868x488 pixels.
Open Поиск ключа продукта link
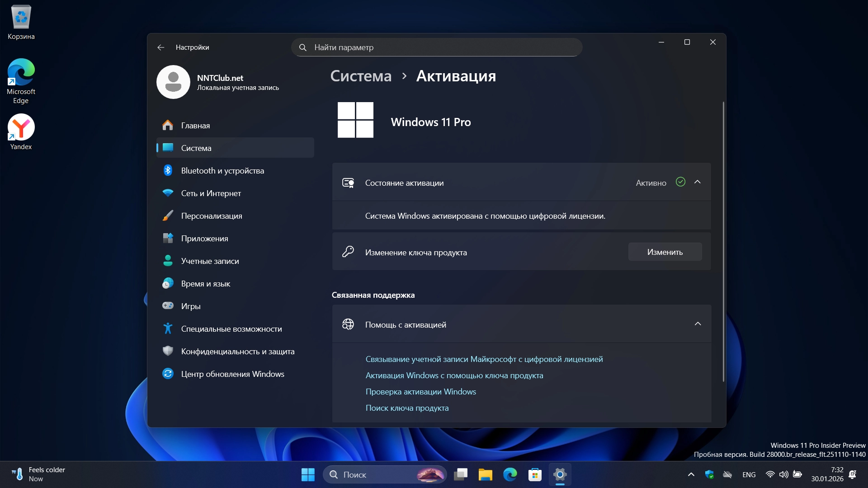click(x=407, y=408)
